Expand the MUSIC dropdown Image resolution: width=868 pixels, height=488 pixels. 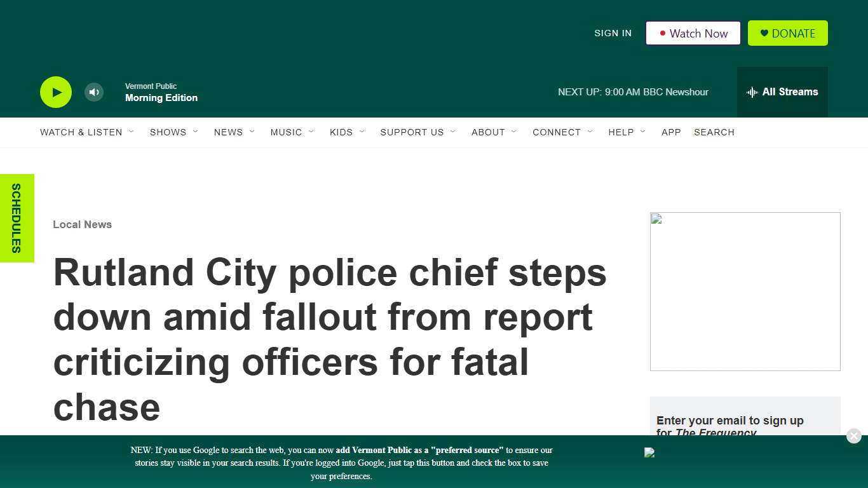click(311, 132)
